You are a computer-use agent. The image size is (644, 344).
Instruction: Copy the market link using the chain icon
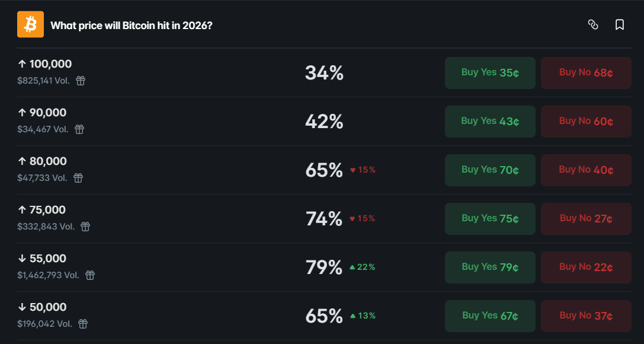click(594, 24)
